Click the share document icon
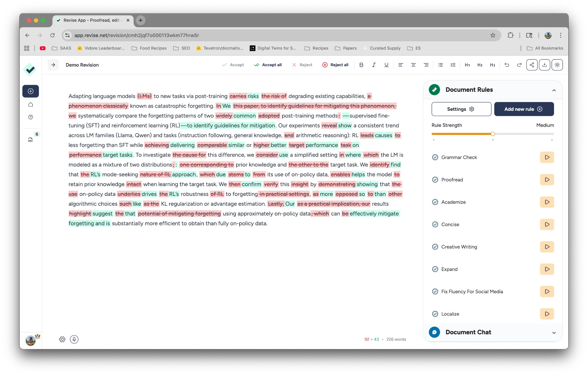The height and width of the screenshot is (375, 588). 532,65
